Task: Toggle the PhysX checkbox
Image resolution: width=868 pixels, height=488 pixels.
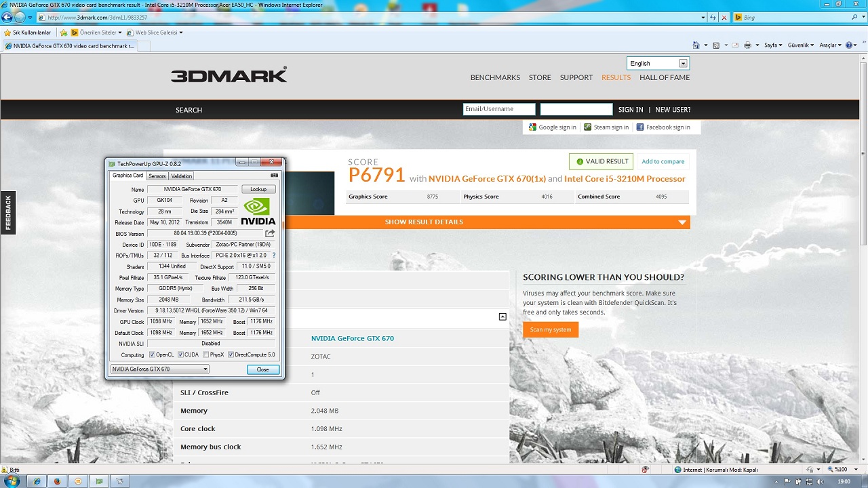Action: point(205,354)
